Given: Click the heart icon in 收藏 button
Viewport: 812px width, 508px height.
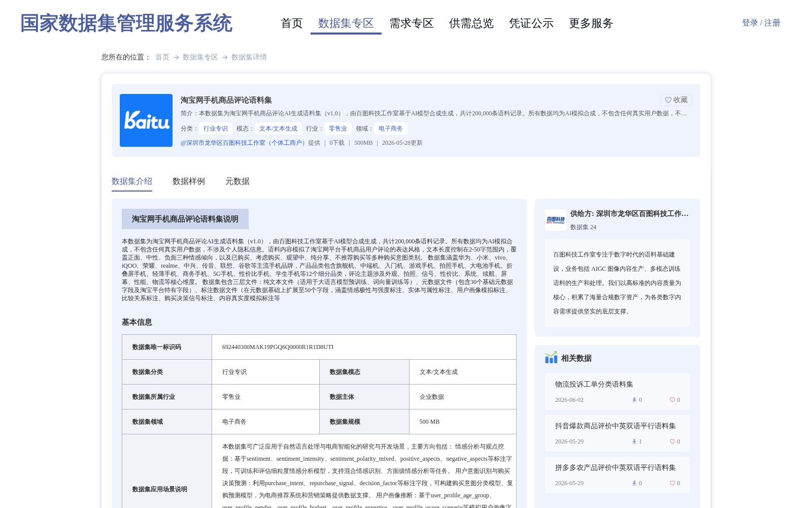Looking at the screenshot, I should coord(668,100).
